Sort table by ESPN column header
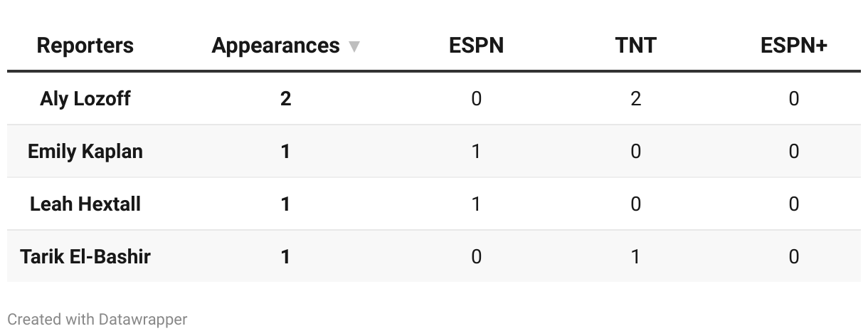This screenshot has width=868, height=336. tap(476, 46)
